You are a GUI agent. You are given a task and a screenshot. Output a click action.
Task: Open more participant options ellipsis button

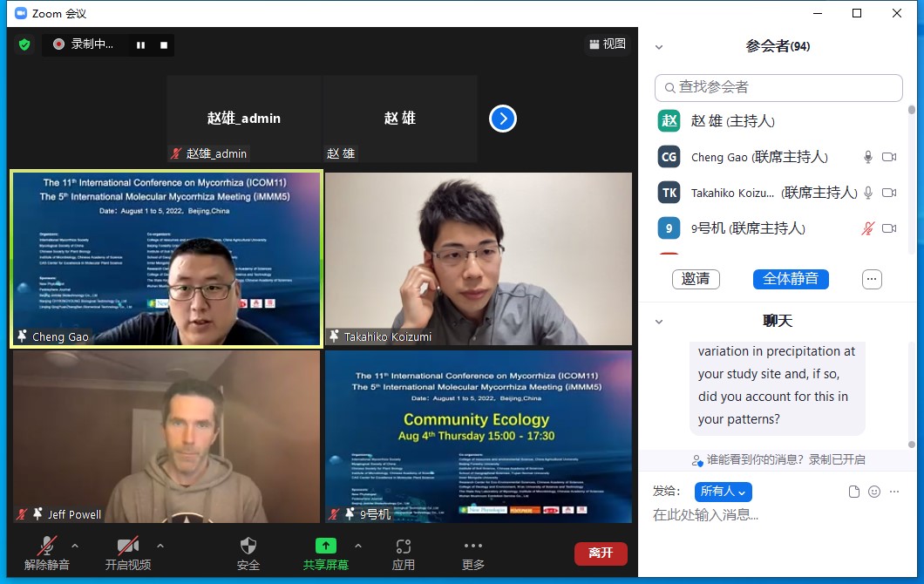[872, 279]
